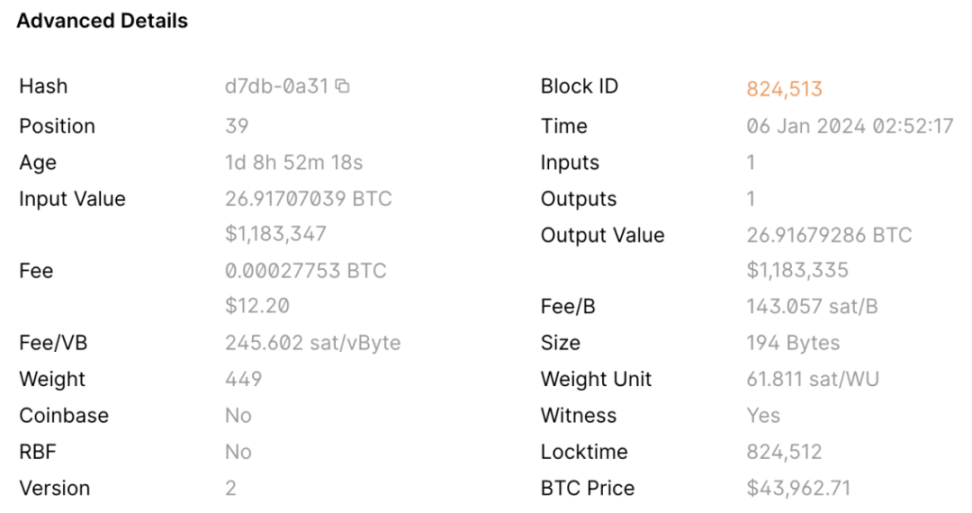Click the fee amount 0.00027753 BTC
The image size is (972, 513).
(305, 271)
